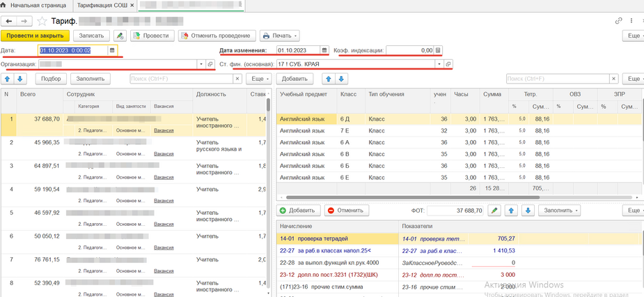The height and width of the screenshot is (297, 644).
Task: Open the calendar picker for Дата field
Action: click(112, 50)
